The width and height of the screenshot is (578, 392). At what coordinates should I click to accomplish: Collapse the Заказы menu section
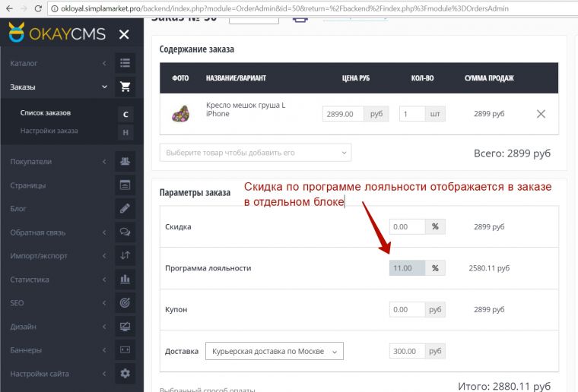click(104, 87)
